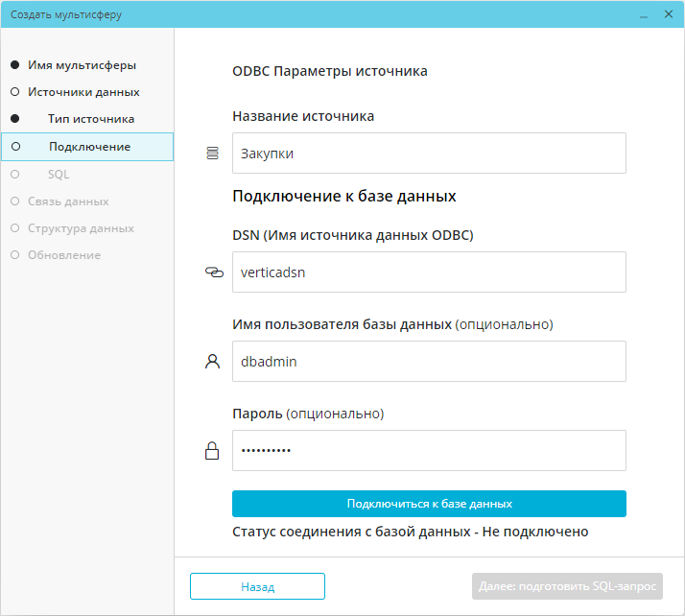This screenshot has width=685, height=616.
Task: Click the label 'Имя пользователя базы данных'
Action: [342, 324]
